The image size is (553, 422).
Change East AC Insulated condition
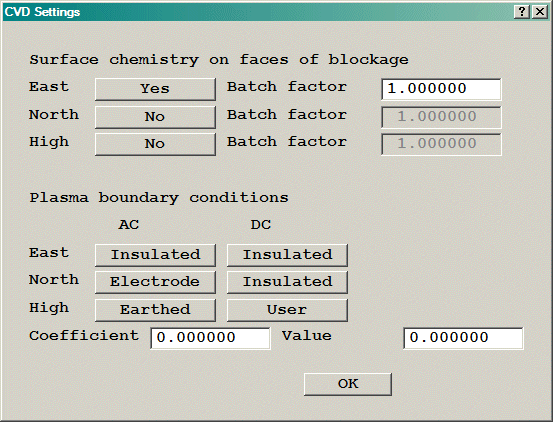click(x=155, y=255)
